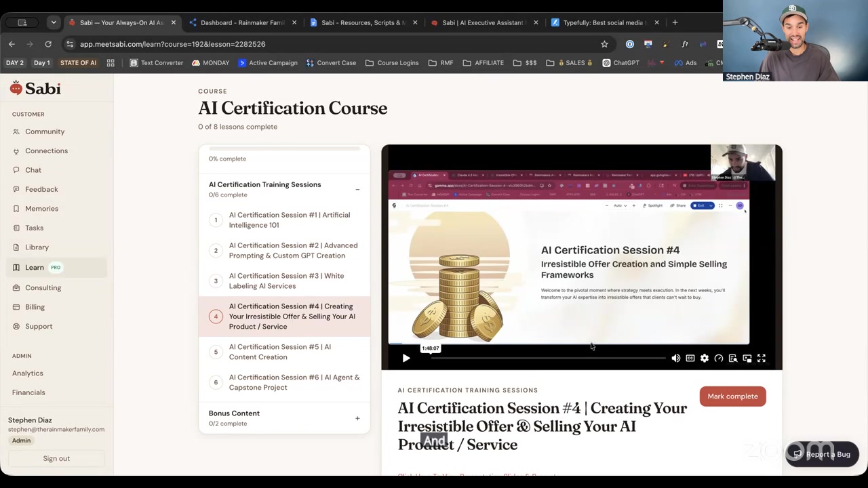Seek along the video progress bar
The image size is (868, 488).
[x=548, y=358]
